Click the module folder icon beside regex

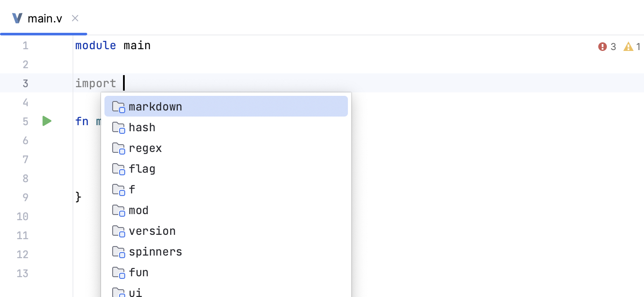[118, 148]
